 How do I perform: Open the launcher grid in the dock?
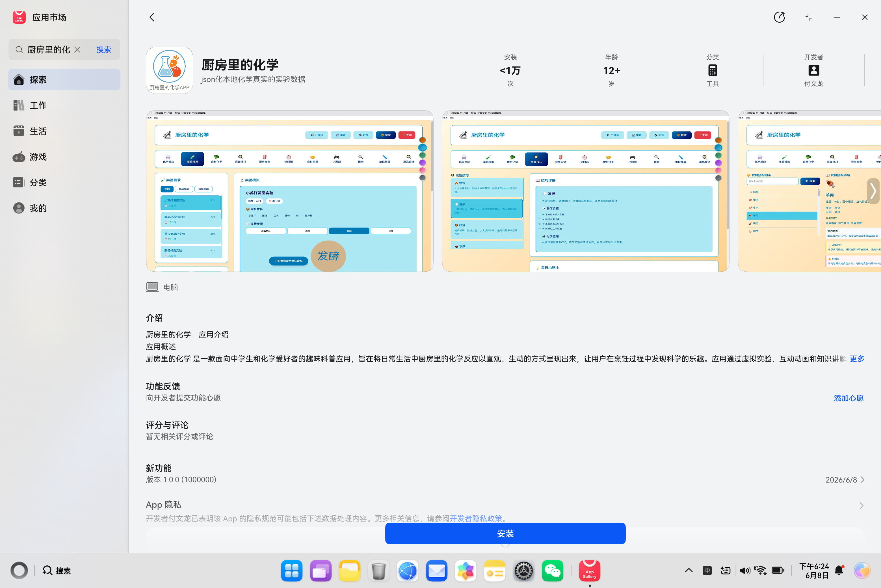click(x=291, y=571)
